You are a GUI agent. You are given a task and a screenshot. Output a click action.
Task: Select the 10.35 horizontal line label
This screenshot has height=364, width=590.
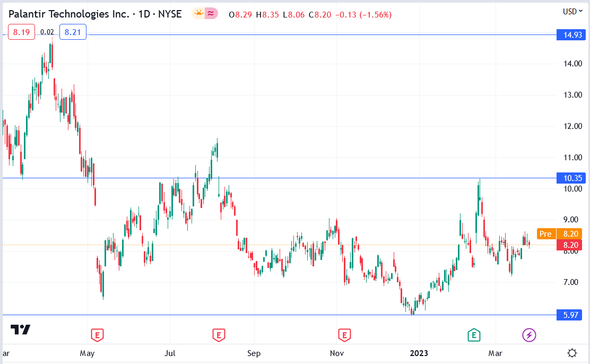click(x=572, y=178)
